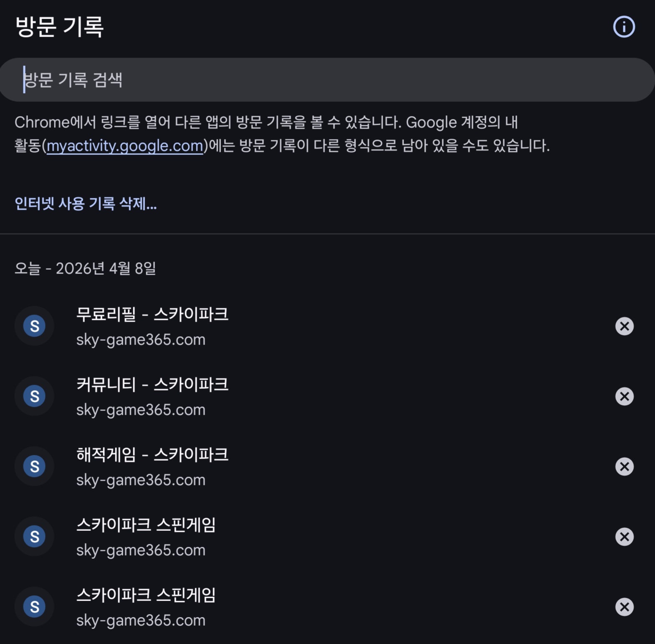Click the favicon of the first 스카이파크 스핀게임

(34, 536)
